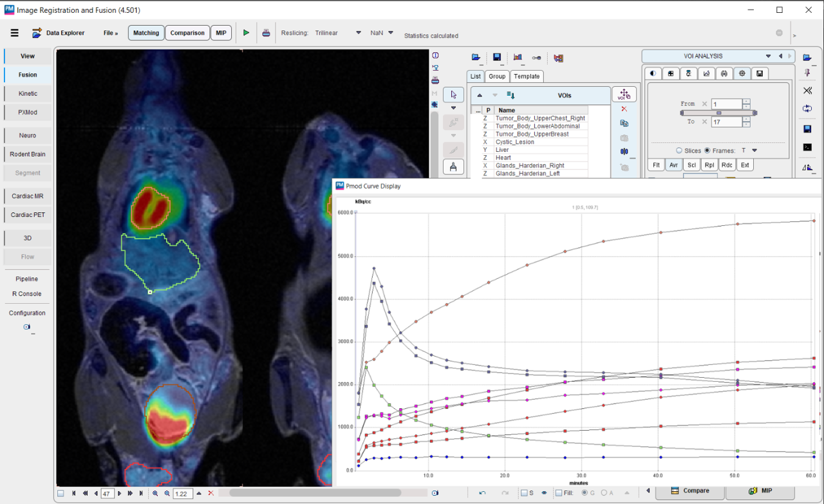Open the NaN dropdown
824x504 pixels.
[390, 33]
